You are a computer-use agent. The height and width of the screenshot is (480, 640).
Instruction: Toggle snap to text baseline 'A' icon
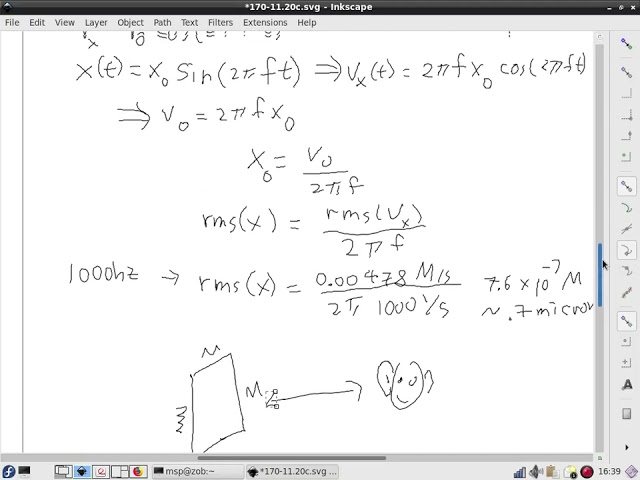point(627,384)
